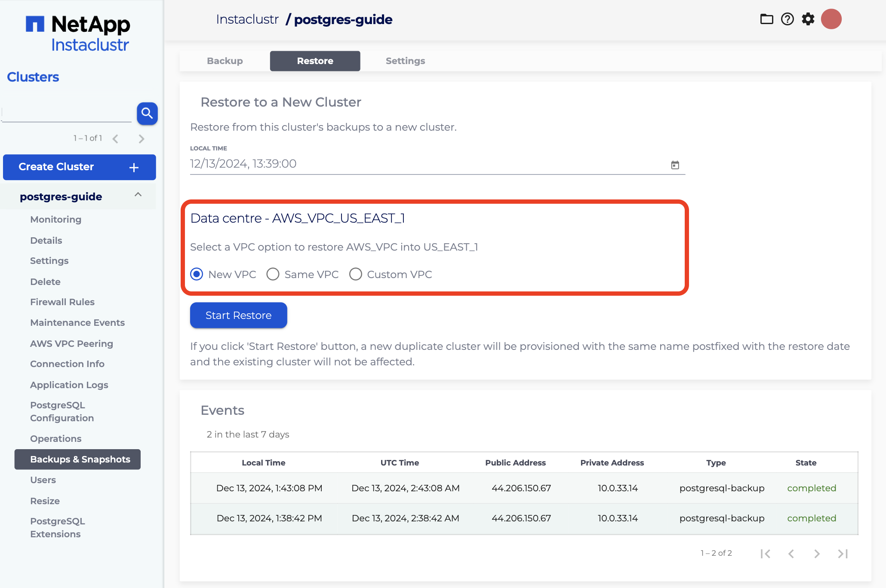Select the Custom VPC option
Viewport: 886px width, 588px height.
click(356, 274)
